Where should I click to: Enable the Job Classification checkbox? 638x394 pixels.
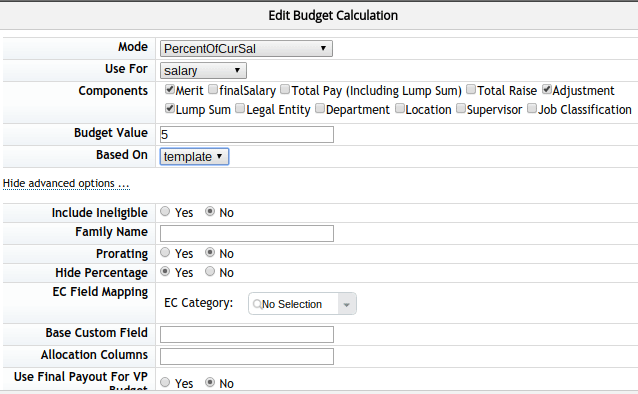point(532,108)
